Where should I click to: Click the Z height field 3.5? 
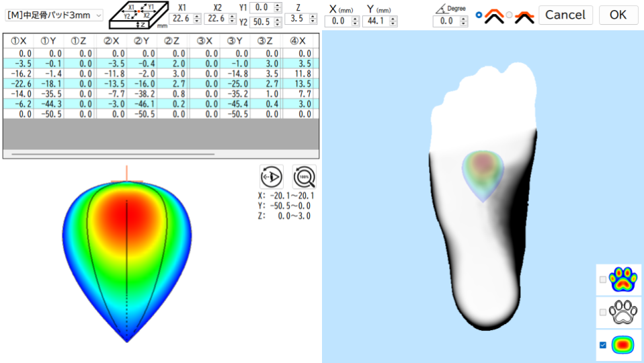(x=297, y=18)
